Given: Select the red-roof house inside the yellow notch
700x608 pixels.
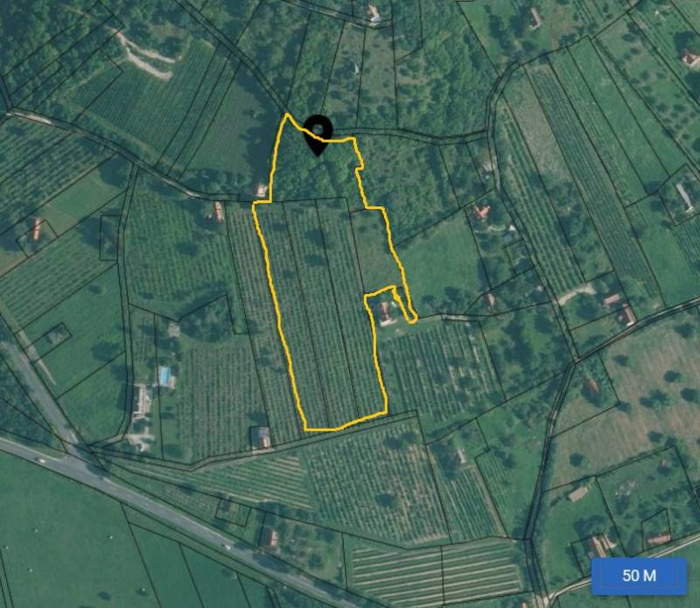Looking at the screenshot, I should [385, 313].
